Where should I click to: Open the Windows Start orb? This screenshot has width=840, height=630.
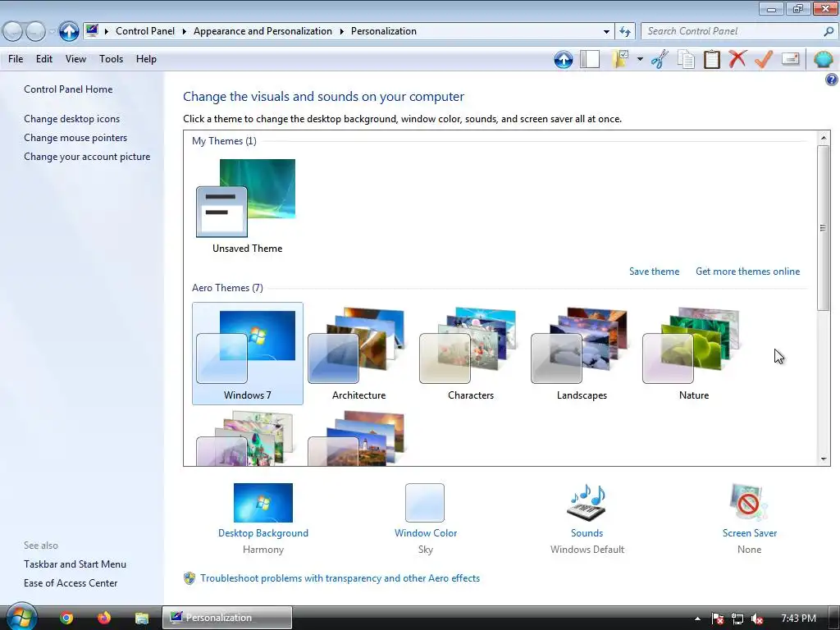(x=22, y=617)
